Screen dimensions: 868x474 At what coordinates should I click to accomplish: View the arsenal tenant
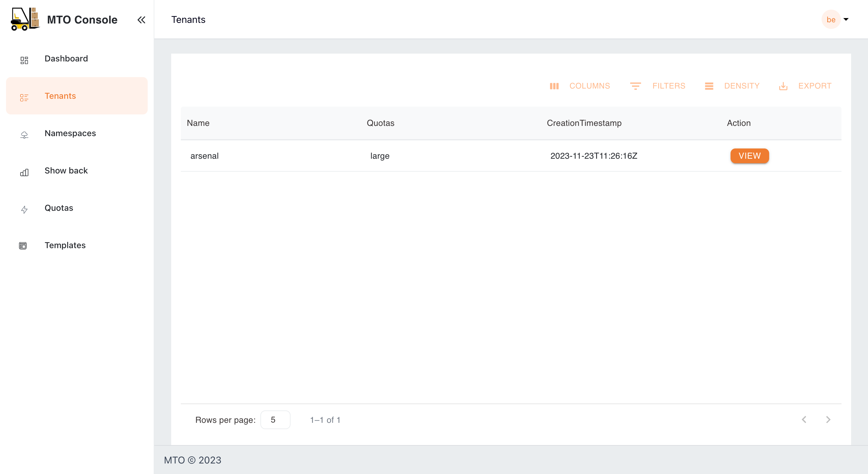[750, 156]
